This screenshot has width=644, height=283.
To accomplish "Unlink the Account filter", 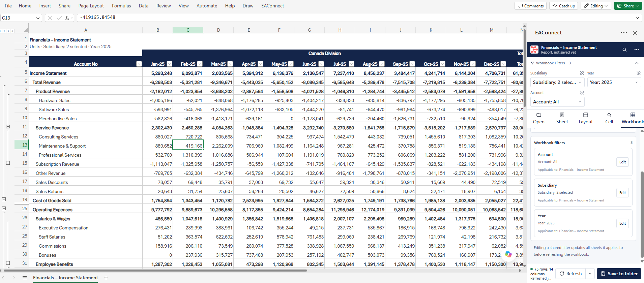I will click(x=582, y=93).
